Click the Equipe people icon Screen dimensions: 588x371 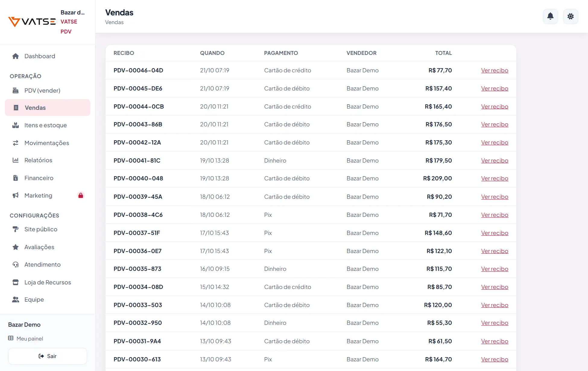coord(16,300)
